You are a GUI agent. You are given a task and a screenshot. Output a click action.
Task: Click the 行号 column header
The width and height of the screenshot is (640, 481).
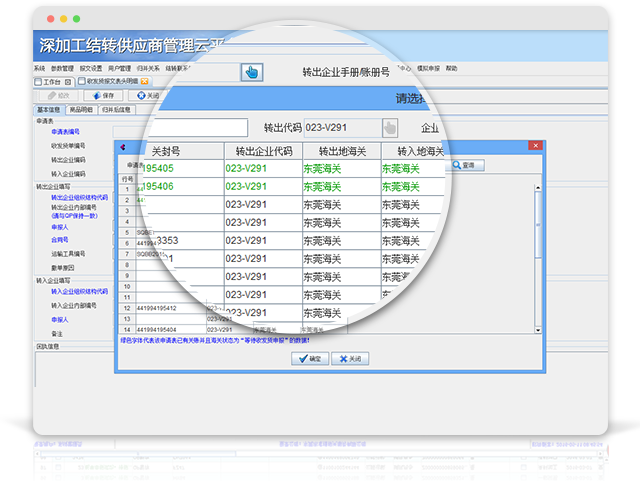(127, 179)
